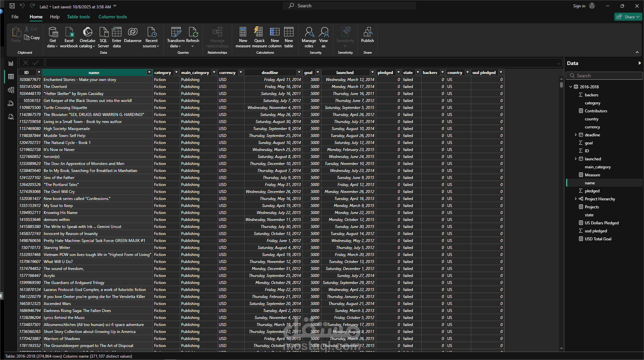The image size is (644, 360).
Task: Click the Share button
Action: pyautogui.click(x=628, y=17)
